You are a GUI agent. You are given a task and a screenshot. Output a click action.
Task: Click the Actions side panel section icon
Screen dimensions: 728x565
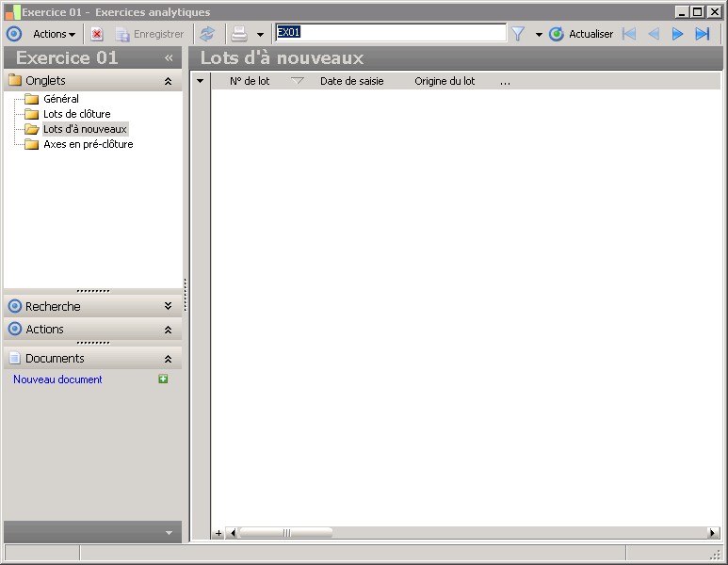(x=15, y=329)
